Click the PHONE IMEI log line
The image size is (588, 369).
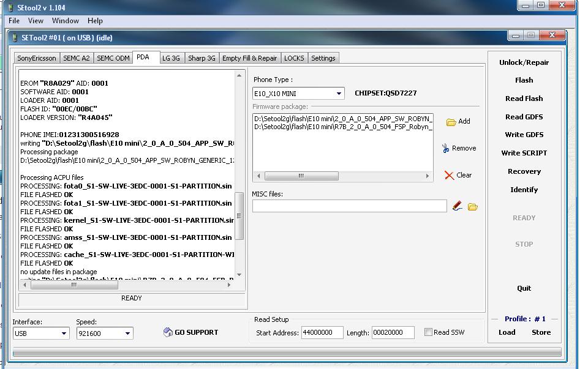[70, 135]
